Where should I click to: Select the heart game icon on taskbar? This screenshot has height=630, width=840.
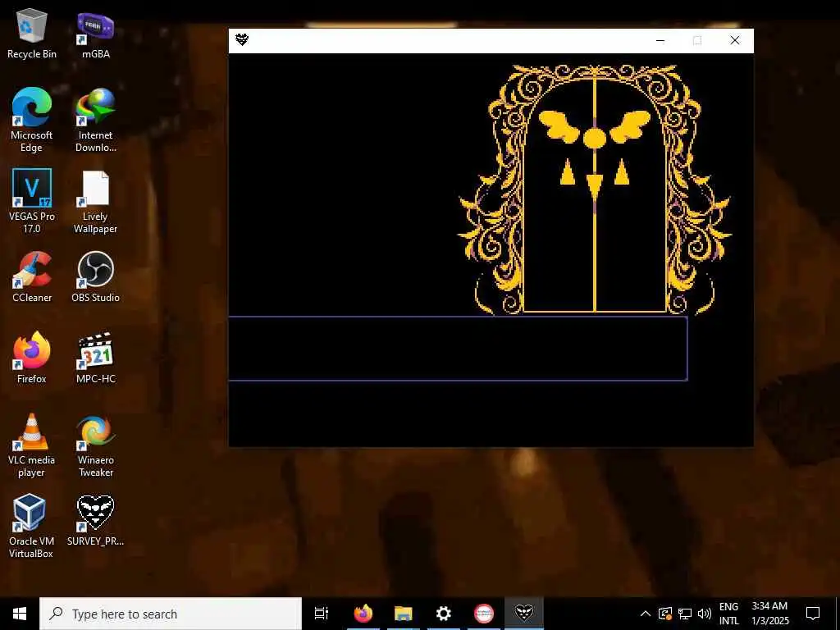pos(524,614)
